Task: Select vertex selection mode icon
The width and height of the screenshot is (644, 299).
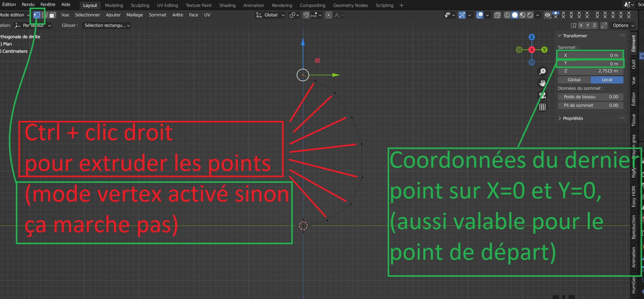Action: tap(37, 15)
